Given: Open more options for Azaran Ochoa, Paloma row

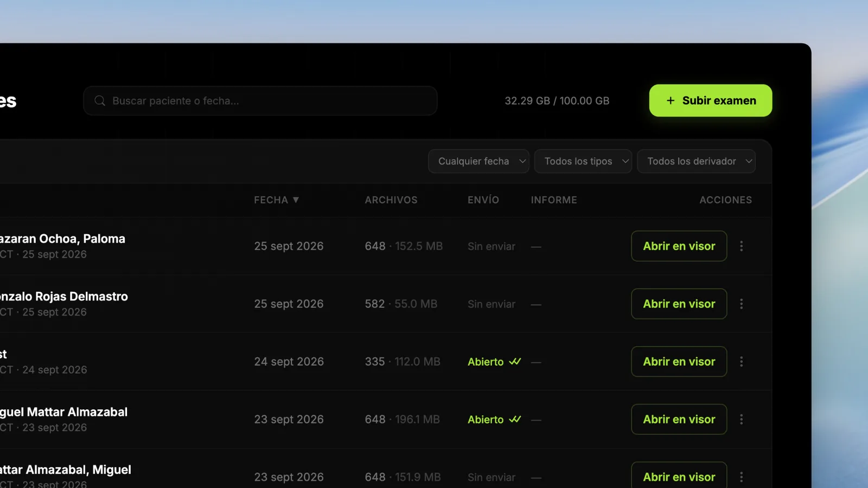Looking at the screenshot, I should [742, 246].
